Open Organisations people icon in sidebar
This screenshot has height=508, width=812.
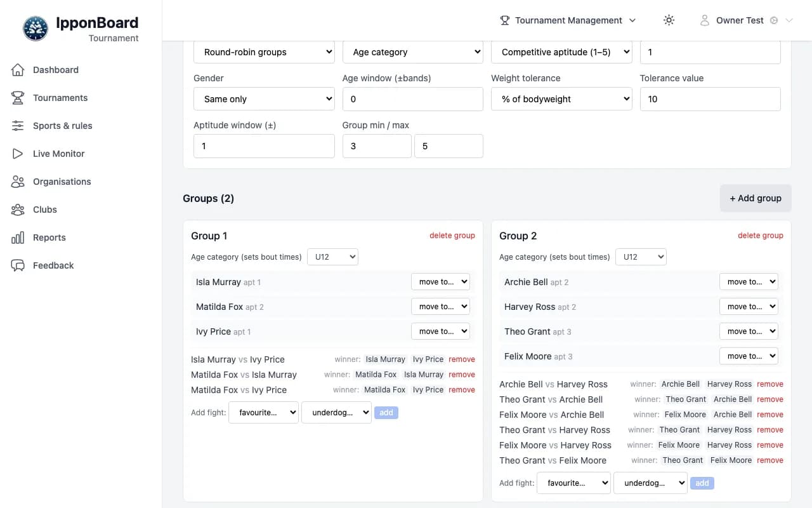click(18, 182)
